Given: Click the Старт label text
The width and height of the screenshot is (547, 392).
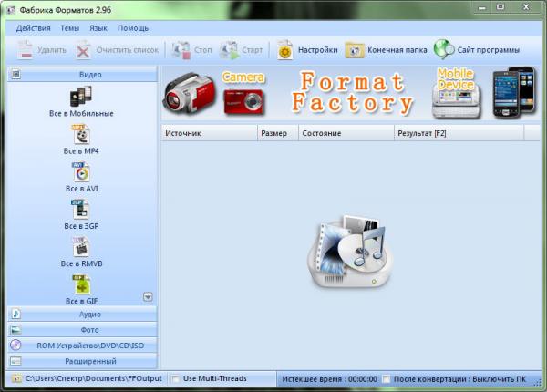Looking at the screenshot, I should (x=252, y=50).
